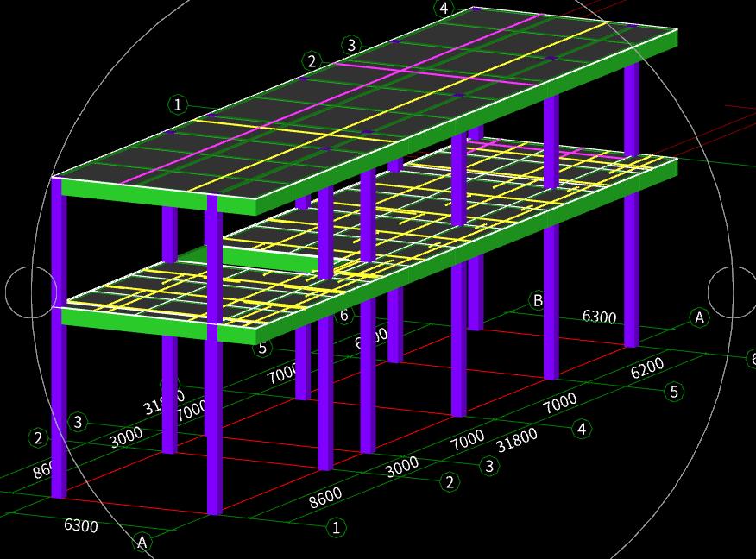Screen dimensions: 756x559
Task: Select grid axis bubble B
Action: 538,300
